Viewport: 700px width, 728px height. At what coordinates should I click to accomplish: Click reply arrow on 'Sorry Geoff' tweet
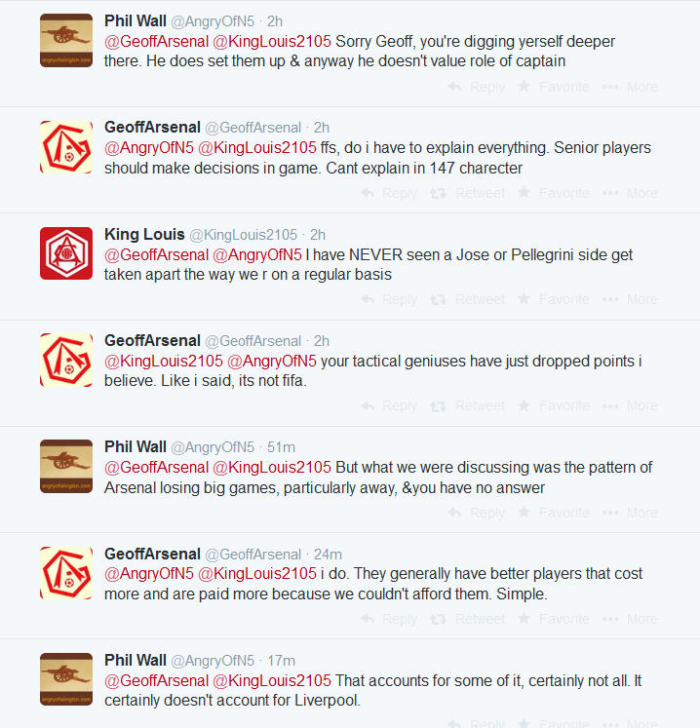pyautogui.click(x=455, y=87)
